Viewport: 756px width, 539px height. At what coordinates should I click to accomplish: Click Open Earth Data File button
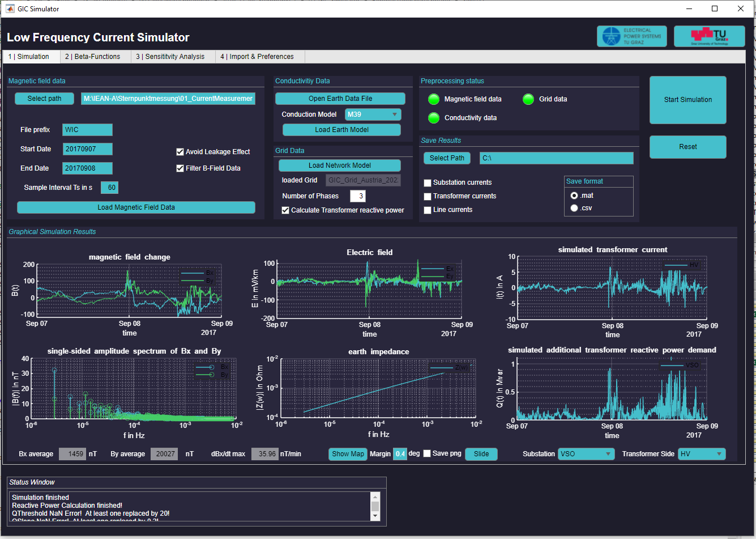340,99
